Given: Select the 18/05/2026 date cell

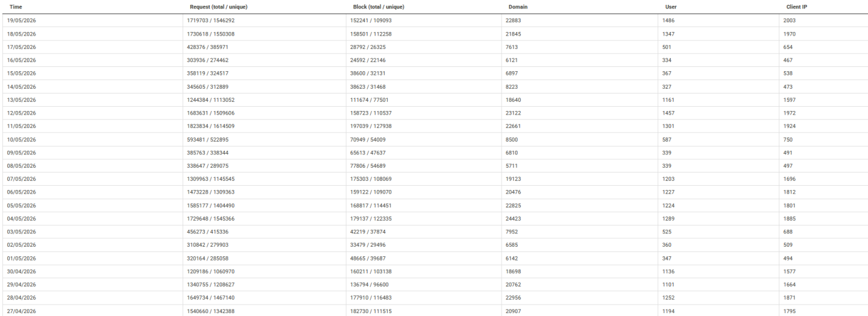Looking at the screenshot, I should 22,34.
